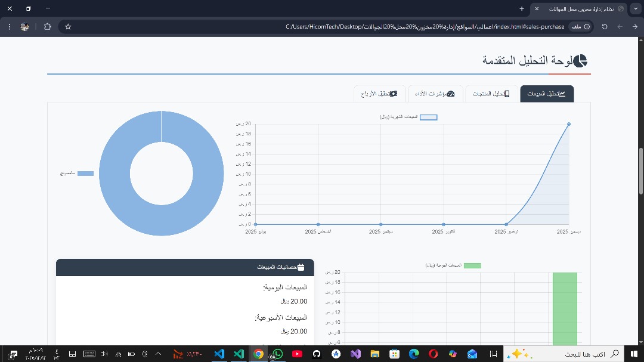Open the Chrome profile avatar

click(x=24, y=27)
